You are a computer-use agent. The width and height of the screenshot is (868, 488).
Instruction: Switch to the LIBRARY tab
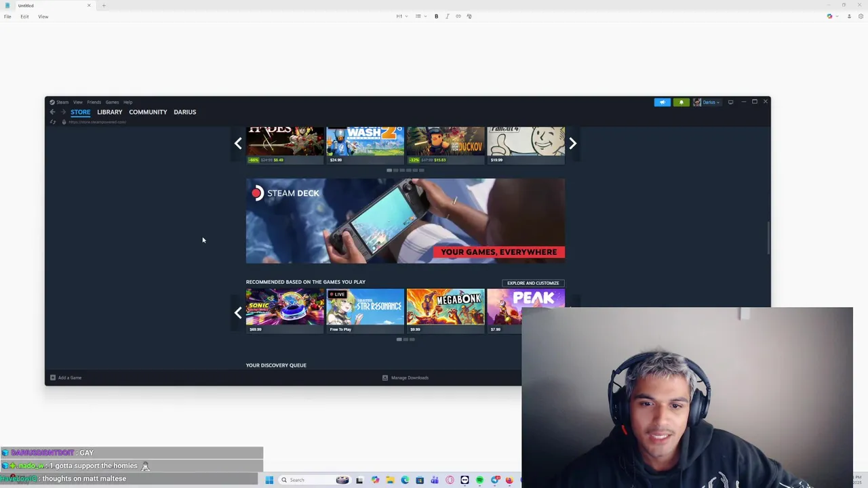[x=110, y=112]
